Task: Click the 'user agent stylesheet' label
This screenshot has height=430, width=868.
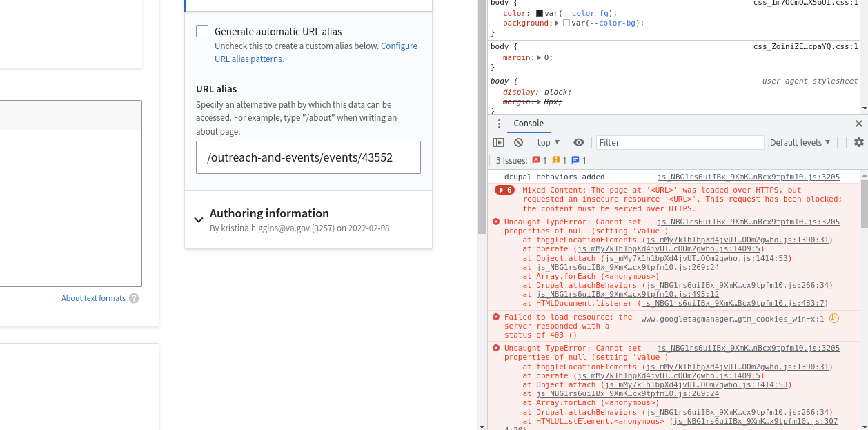Action: pyautogui.click(x=810, y=81)
